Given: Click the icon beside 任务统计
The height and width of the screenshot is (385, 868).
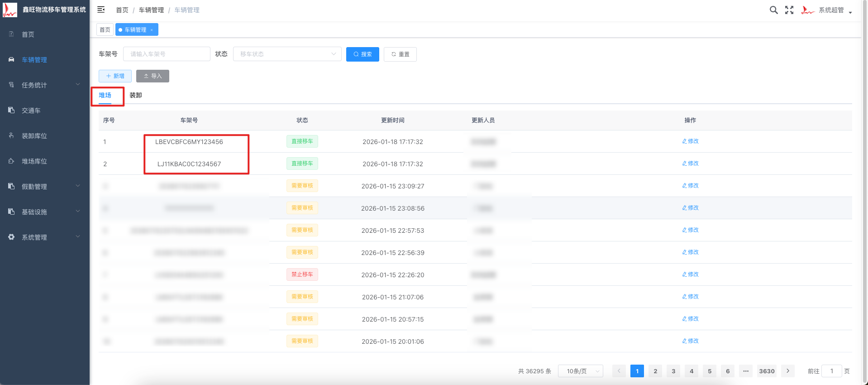Looking at the screenshot, I should [x=11, y=85].
